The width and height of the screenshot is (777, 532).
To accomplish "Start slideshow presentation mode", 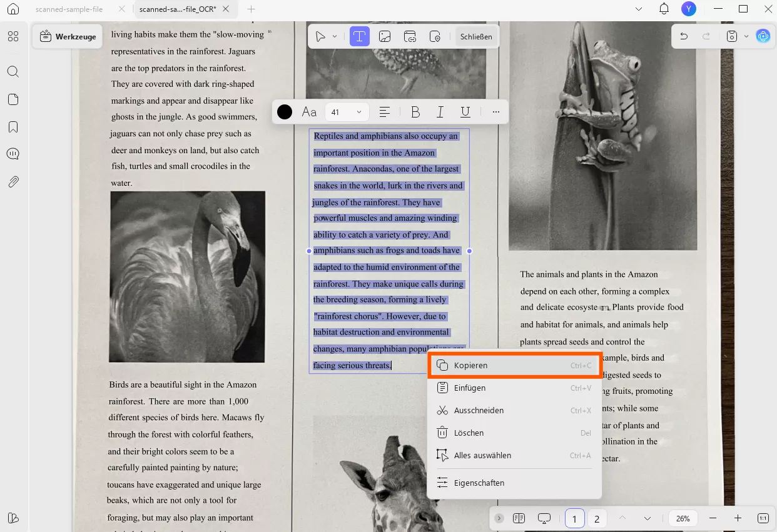I will click(x=544, y=518).
